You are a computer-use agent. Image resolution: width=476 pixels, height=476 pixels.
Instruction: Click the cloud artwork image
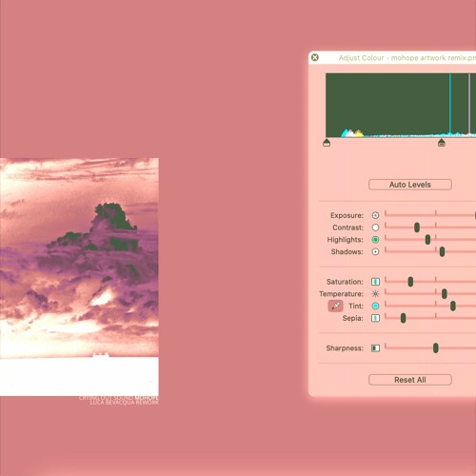[79, 277]
